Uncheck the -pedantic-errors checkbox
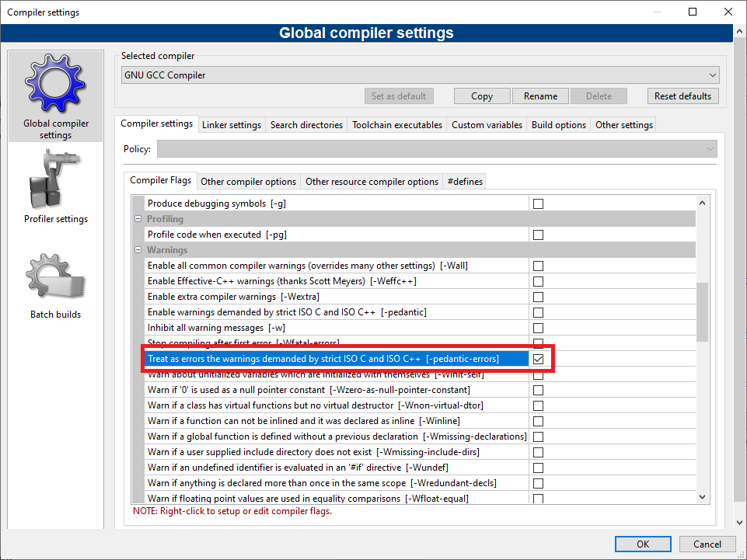Screen dimensions: 747x560 [538, 359]
